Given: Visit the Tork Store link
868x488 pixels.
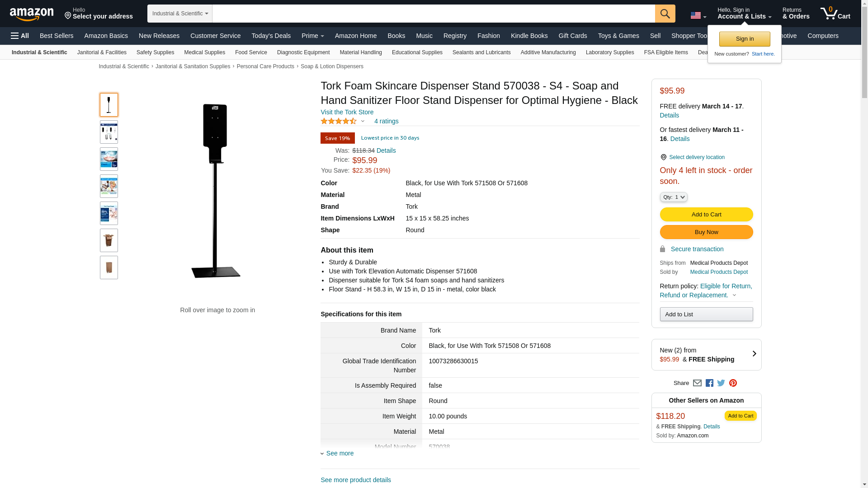Looking at the screenshot, I should click(x=347, y=112).
